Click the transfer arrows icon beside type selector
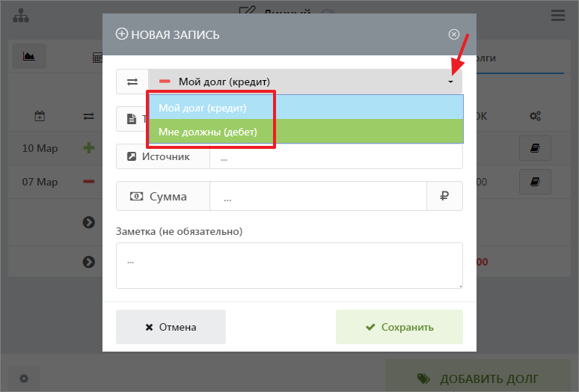The height and width of the screenshot is (392, 579). (x=132, y=82)
